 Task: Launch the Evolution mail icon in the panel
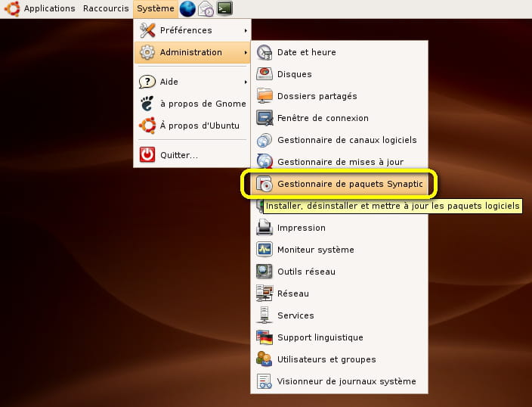(206, 9)
